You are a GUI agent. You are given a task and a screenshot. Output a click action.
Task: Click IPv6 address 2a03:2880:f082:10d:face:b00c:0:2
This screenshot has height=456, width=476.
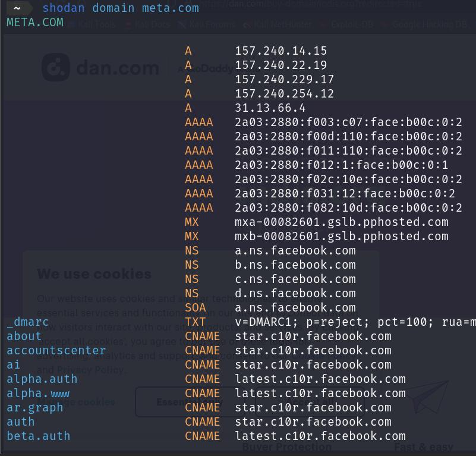(348, 208)
